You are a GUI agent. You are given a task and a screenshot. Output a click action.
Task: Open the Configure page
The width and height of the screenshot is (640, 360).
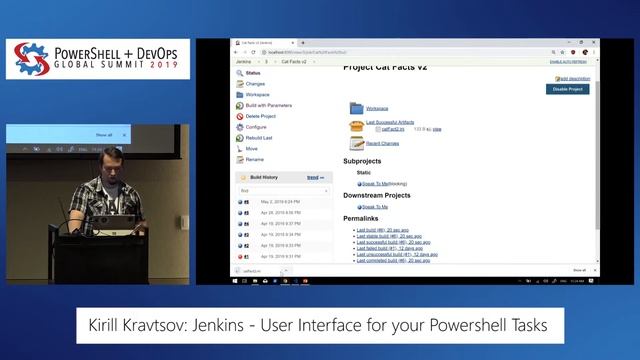pos(256,127)
